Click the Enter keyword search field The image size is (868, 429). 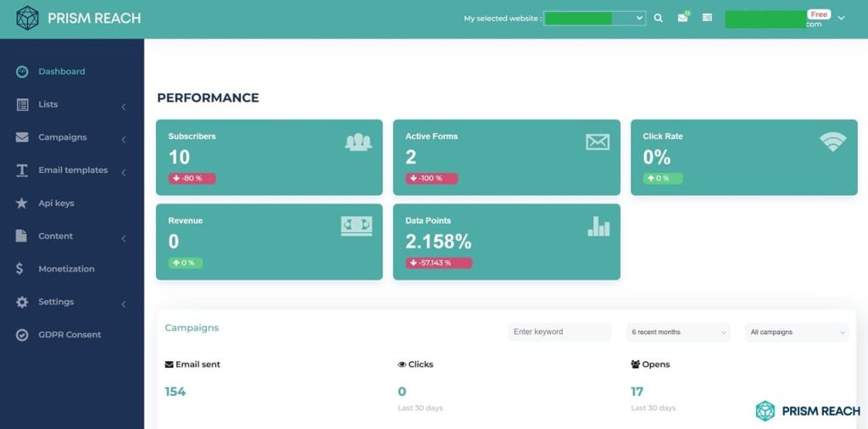pyautogui.click(x=559, y=332)
